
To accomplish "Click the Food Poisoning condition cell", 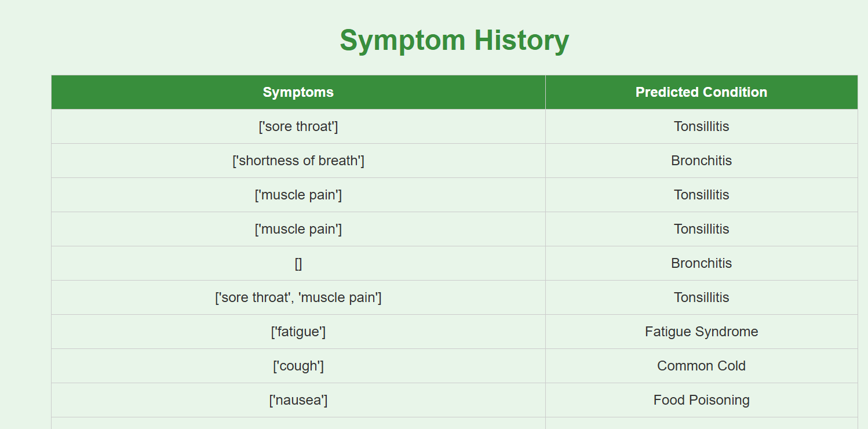I will (x=701, y=400).
